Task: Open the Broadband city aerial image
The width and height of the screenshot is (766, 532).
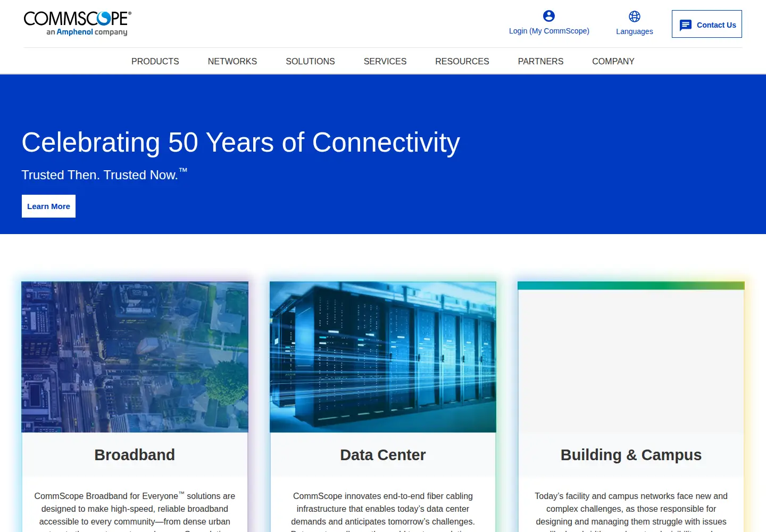Action: click(x=135, y=357)
